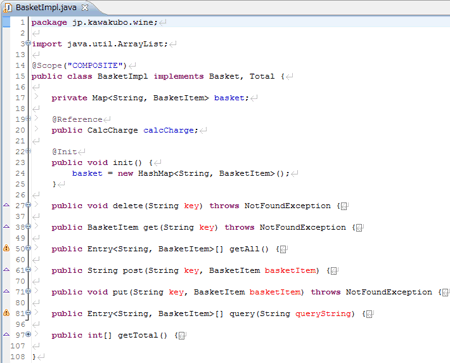Click the override marker beside line 27
The height and width of the screenshot is (363, 450).
6,205
